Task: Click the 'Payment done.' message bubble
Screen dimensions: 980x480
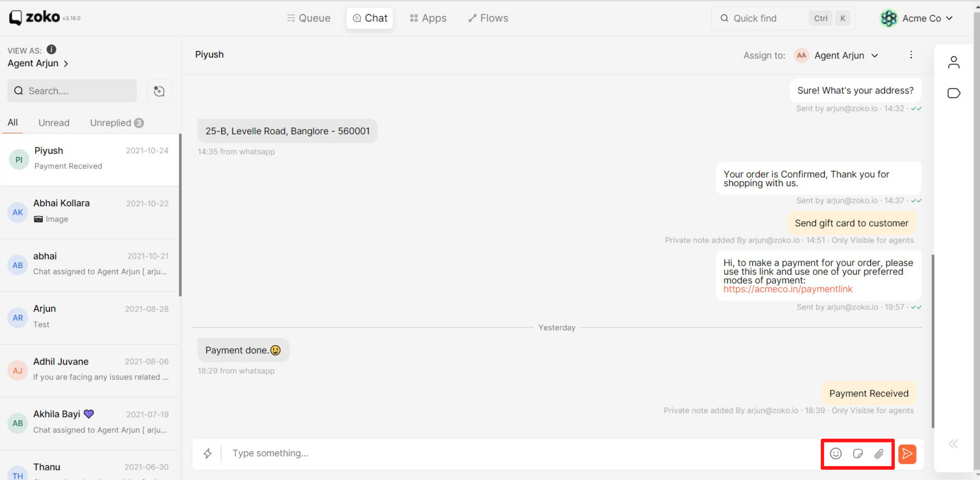Action: (x=243, y=350)
